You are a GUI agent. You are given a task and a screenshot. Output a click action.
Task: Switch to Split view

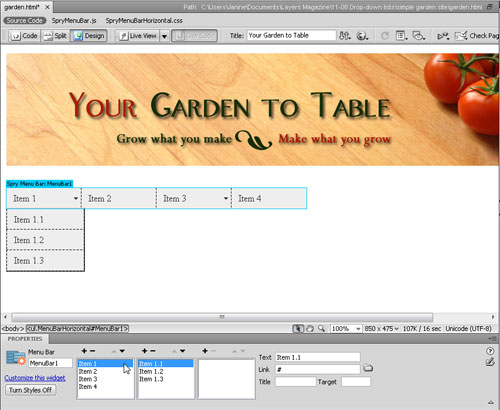pyautogui.click(x=55, y=36)
